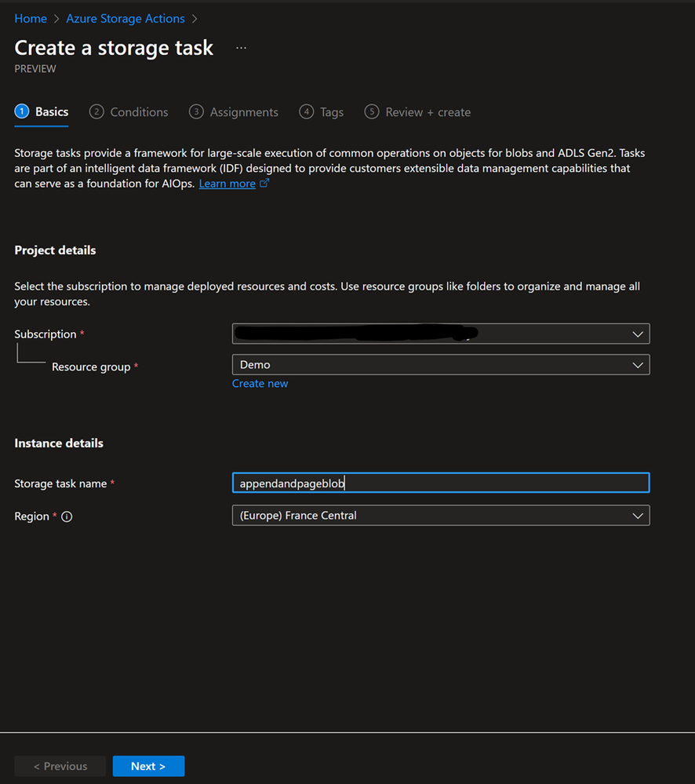
Task: Open the Review + create tab
Action: point(417,112)
